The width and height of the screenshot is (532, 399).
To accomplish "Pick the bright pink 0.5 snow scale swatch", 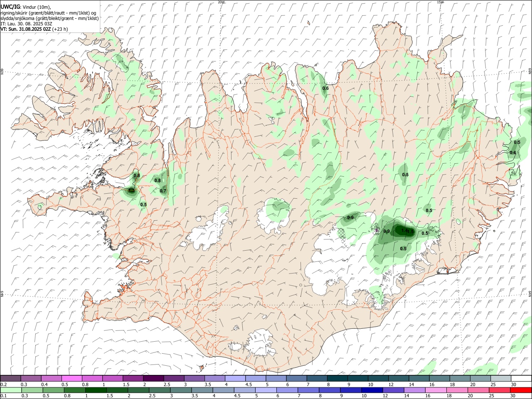I will tap(71, 379).
